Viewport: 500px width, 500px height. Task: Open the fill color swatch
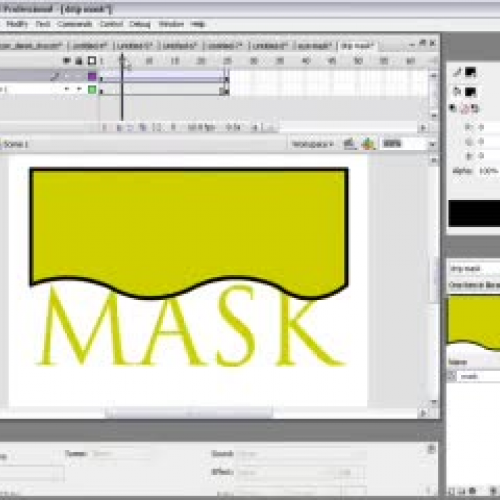coord(471,91)
